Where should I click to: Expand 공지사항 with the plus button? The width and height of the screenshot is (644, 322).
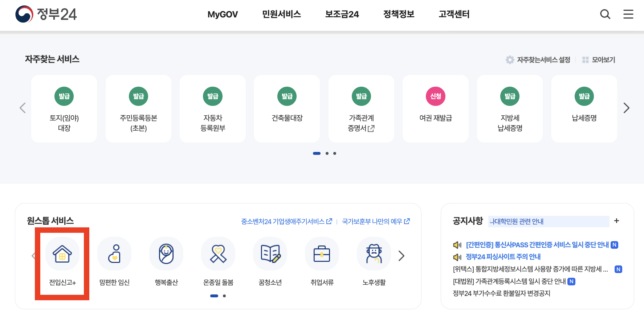point(616,221)
